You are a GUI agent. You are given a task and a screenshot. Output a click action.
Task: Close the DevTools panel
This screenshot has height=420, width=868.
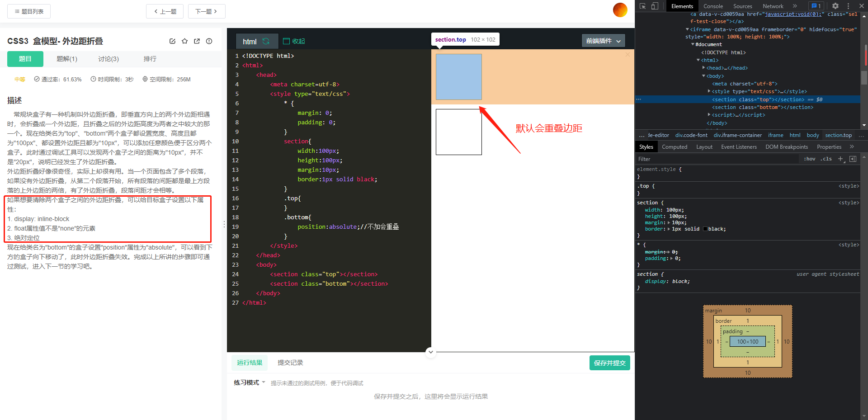click(861, 6)
